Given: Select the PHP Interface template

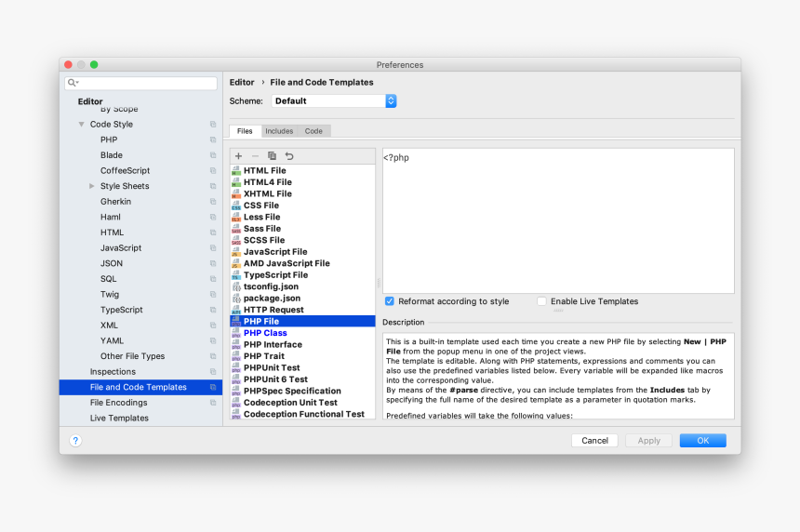Looking at the screenshot, I should [302, 345].
